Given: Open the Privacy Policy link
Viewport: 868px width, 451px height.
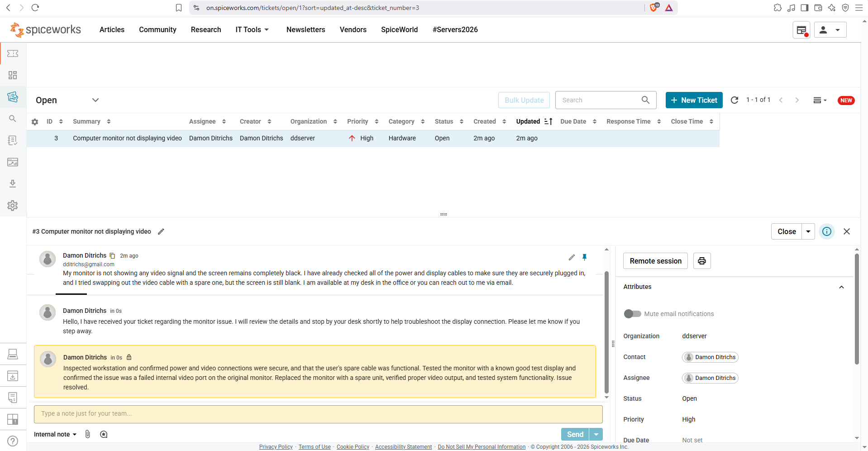Looking at the screenshot, I should (x=276, y=447).
